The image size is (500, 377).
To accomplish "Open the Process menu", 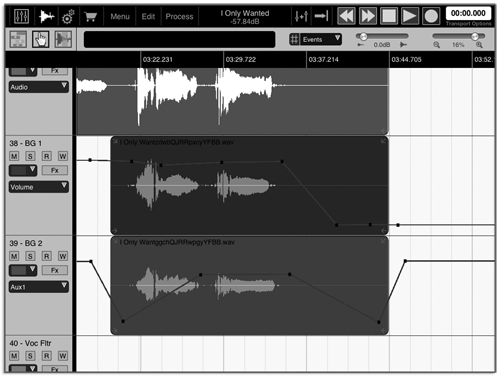I will pos(179,16).
